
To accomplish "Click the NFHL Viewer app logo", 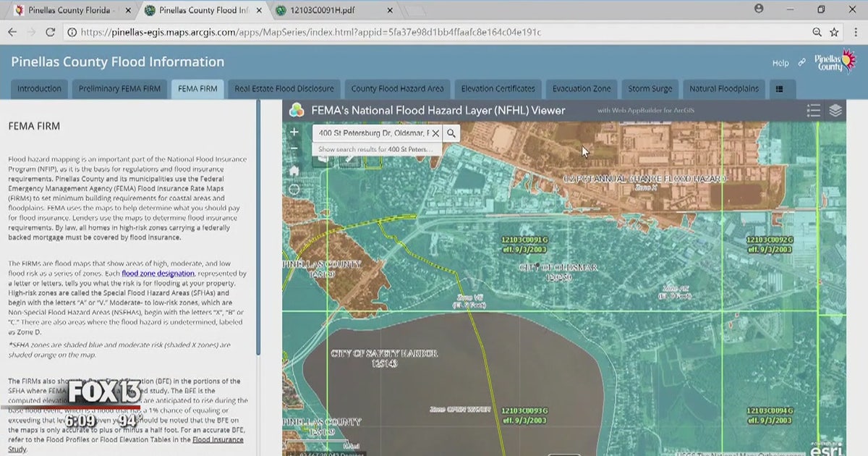I will coord(297,110).
